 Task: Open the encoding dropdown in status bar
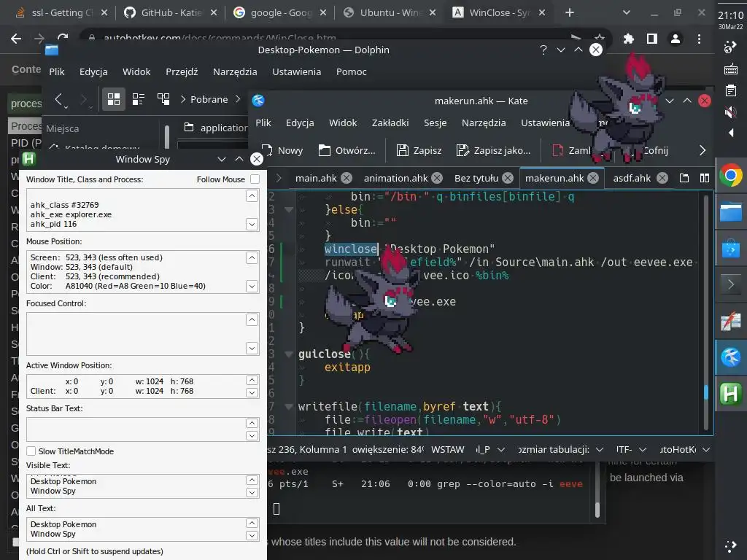pyautogui.click(x=631, y=449)
